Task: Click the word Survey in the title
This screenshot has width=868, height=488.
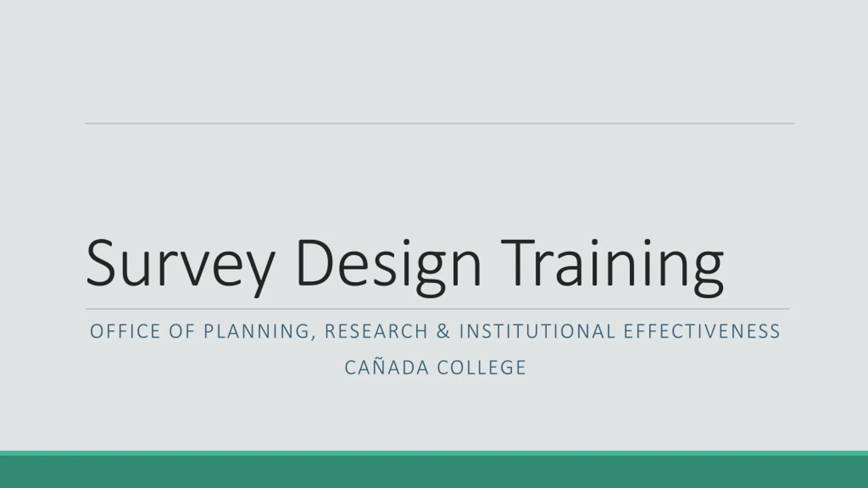Action: (x=180, y=267)
